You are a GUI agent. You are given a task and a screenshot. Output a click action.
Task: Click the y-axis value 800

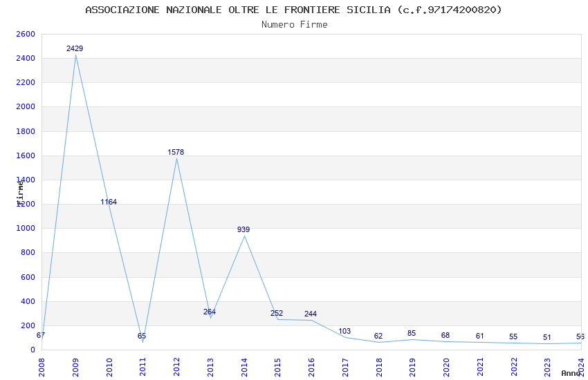(28, 252)
